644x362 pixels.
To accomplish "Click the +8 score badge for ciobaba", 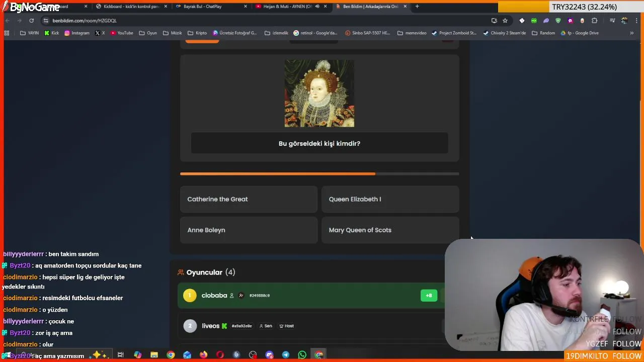I will (x=429, y=296).
